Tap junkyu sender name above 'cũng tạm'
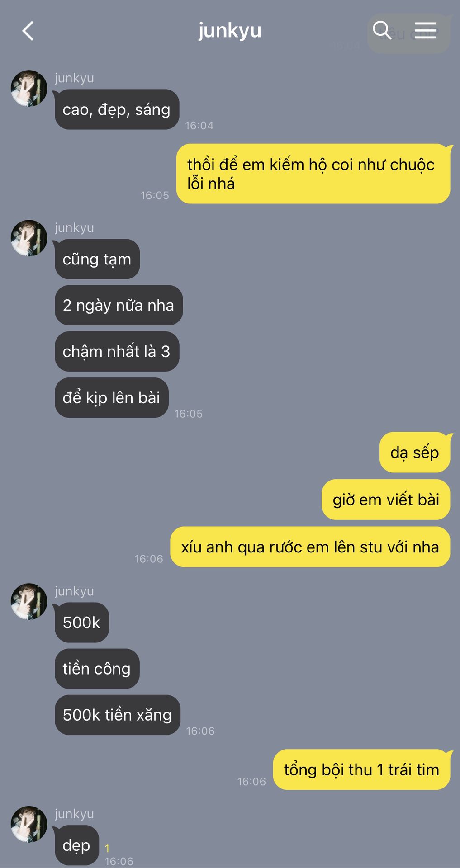 74,227
